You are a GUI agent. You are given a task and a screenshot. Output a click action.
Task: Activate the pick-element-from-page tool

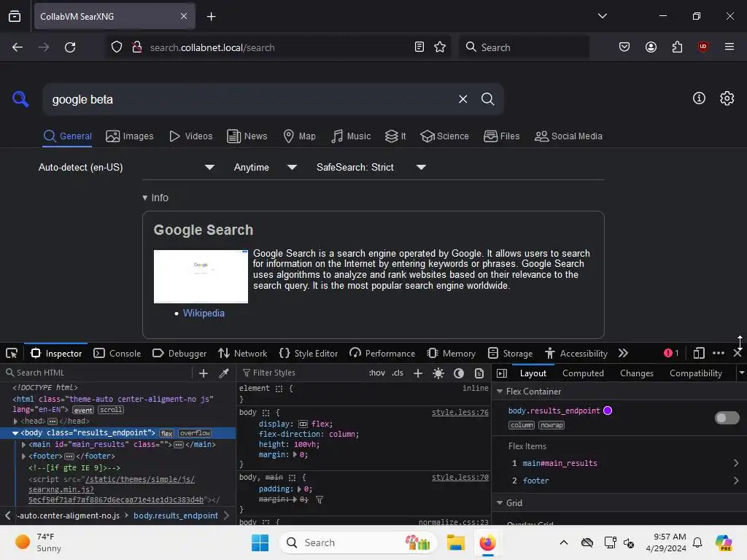pyautogui.click(x=12, y=354)
